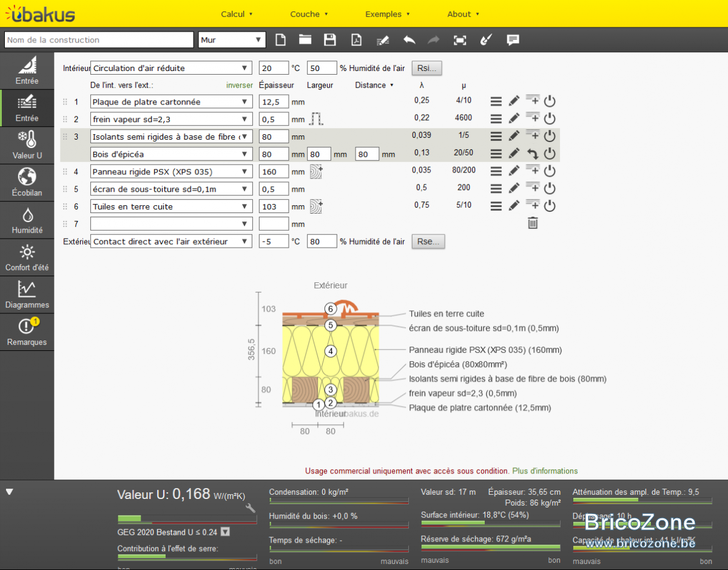Open the Valeur U sidebar panel

[27, 146]
